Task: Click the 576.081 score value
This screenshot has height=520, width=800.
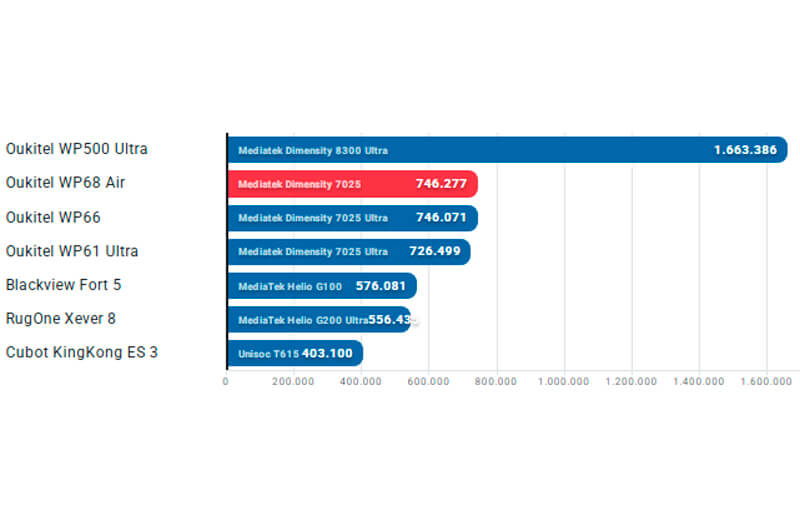Action: click(x=381, y=285)
